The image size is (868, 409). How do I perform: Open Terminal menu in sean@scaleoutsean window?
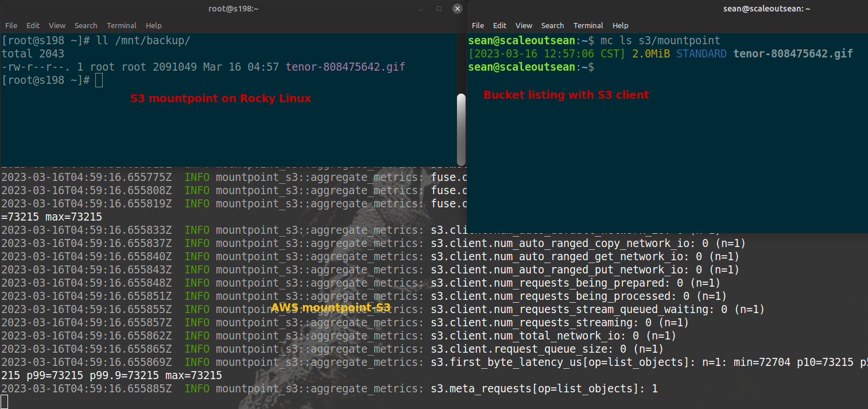click(588, 25)
